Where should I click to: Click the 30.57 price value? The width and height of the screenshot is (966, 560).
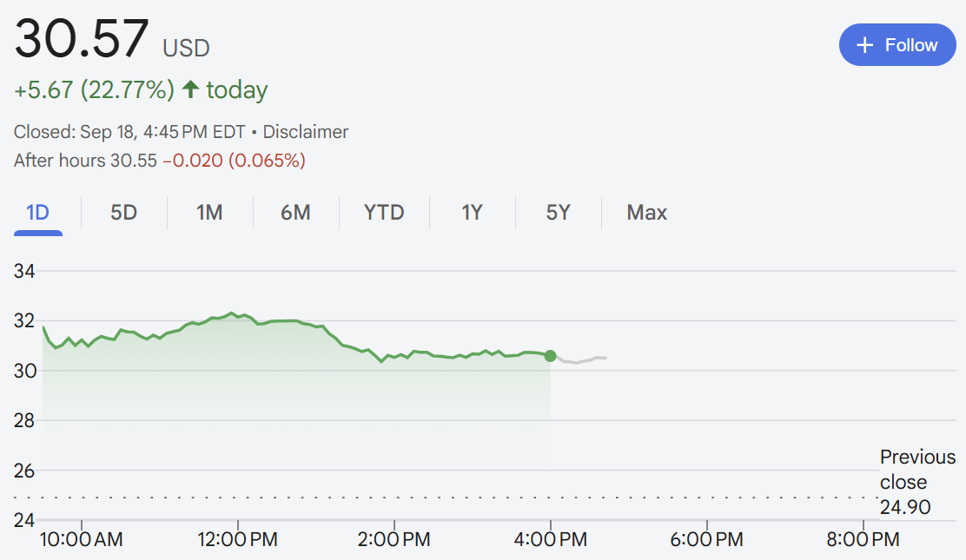tap(83, 40)
